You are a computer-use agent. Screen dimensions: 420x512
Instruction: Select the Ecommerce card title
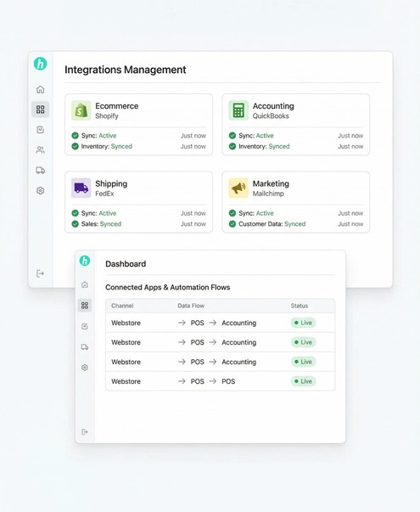pos(117,106)
